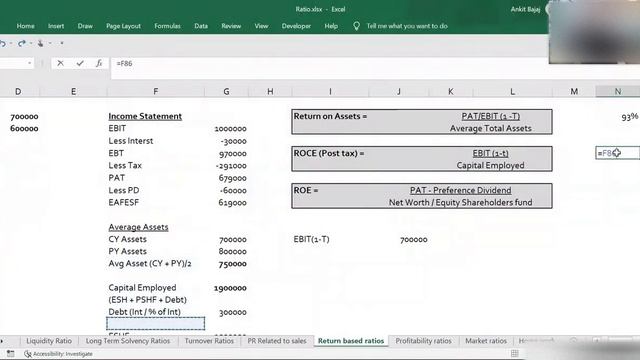Select column G header
This screenshot has width=640, height=360.
point(226,91)
